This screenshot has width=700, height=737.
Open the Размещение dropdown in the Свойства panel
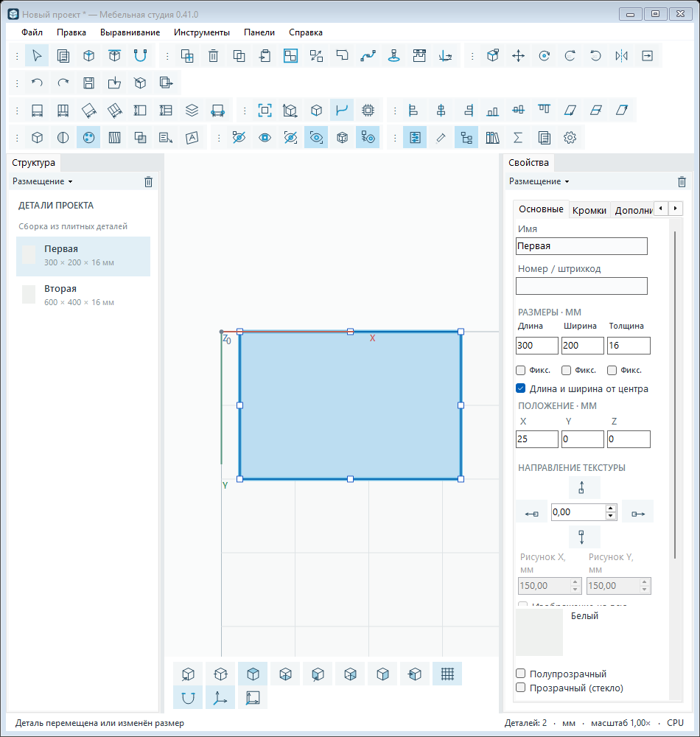coord(539,181)
